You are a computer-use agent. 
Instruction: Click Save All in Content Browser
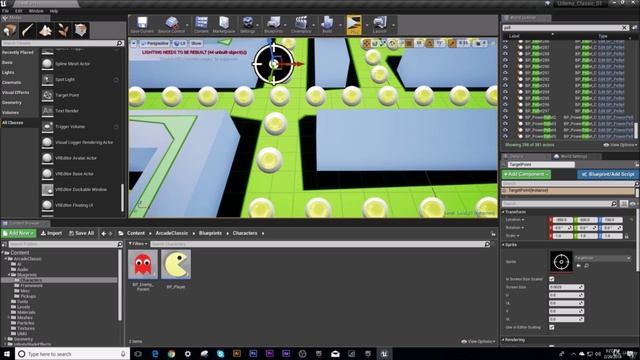click(x=81, y=233)
